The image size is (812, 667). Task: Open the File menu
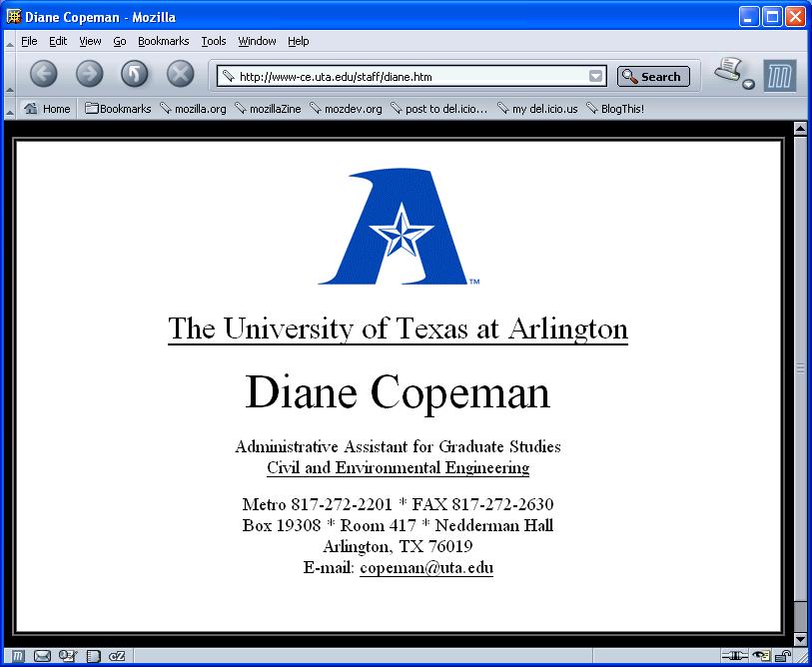29,41
